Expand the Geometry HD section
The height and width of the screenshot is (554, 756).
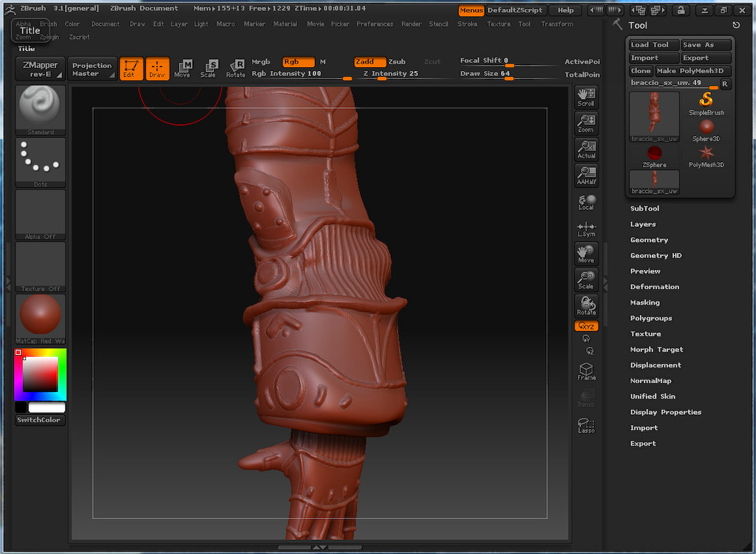point(655,256)
